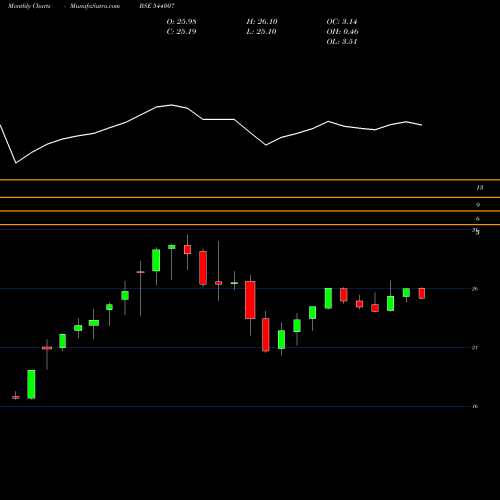The width and height of the screenshot is (500, 500).
Task: Click the open value 'O: 25.98'
Action: pos(181,22)
